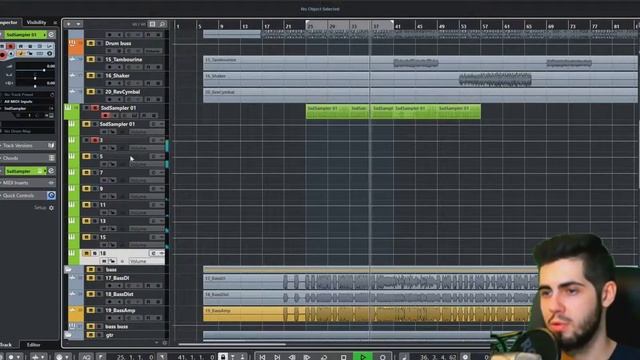Open Quick Controls Setup gear
This screenshot has width=640, height=360.
(x=51, y=208)
